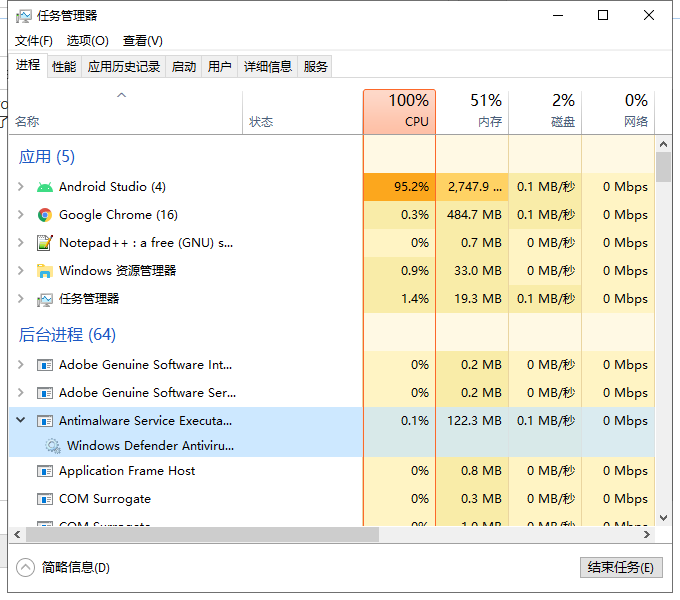Click the 简略信息(D) label

tap(75, 567)
